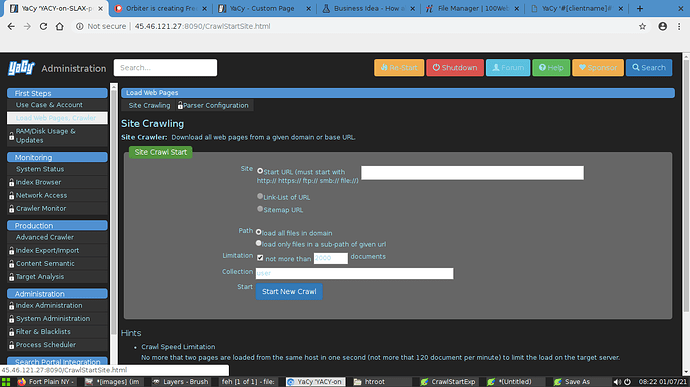This screenshot has height=387, width=690.
Task: Choose load only files in sub-path option
Action: 258,243
